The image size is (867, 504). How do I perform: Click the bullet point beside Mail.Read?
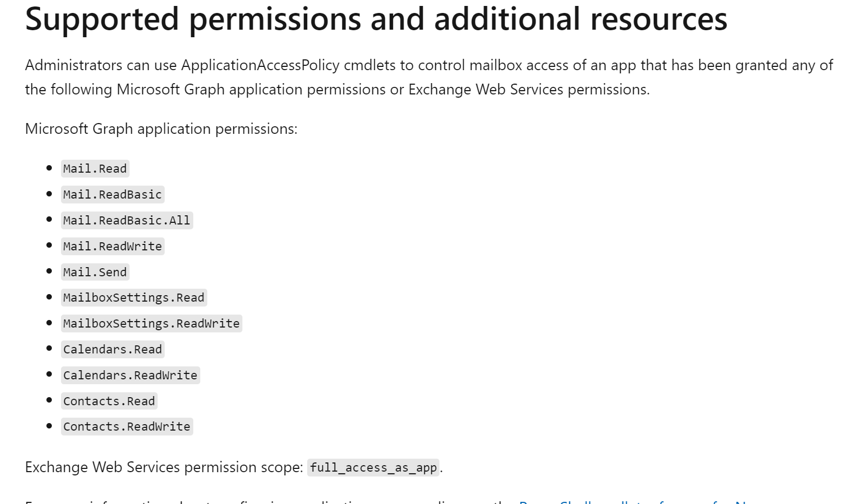pos(49,168)
